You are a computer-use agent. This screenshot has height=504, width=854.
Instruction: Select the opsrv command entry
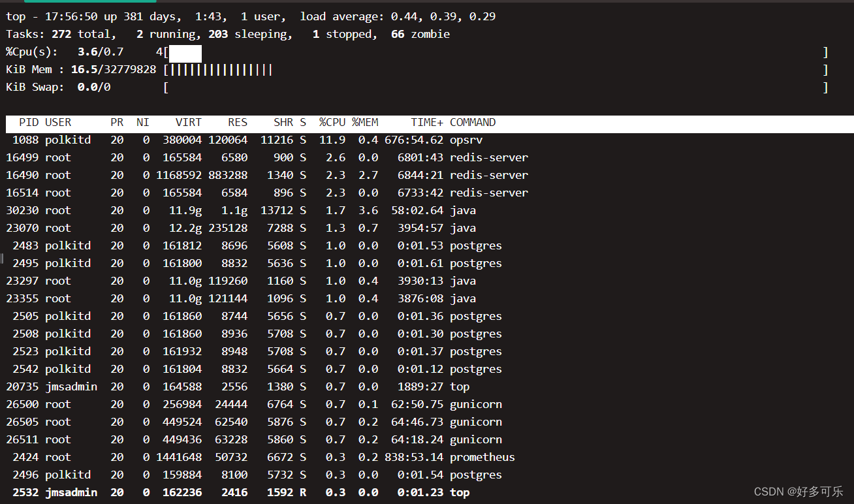466,140
